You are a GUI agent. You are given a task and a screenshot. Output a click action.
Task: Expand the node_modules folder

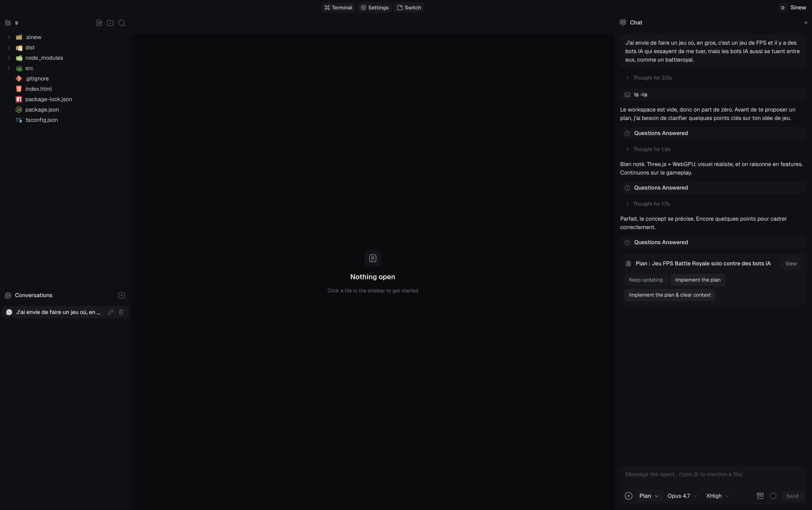(x=9, y=58)
